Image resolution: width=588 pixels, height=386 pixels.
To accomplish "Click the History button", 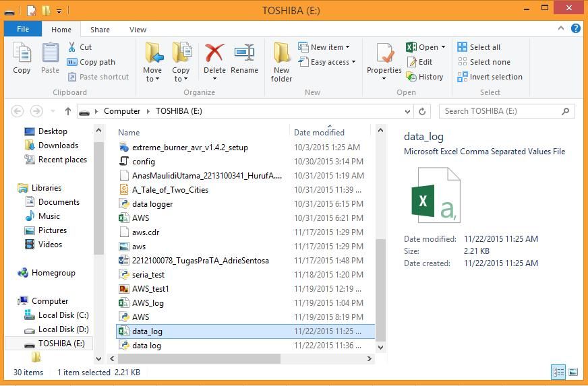I will click(x=425, y=77).
